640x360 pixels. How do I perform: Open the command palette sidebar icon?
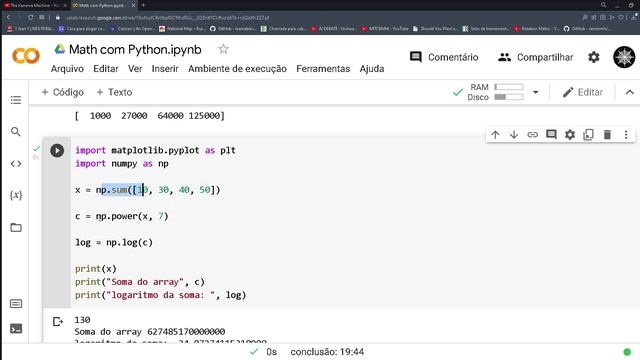point(16,304)
